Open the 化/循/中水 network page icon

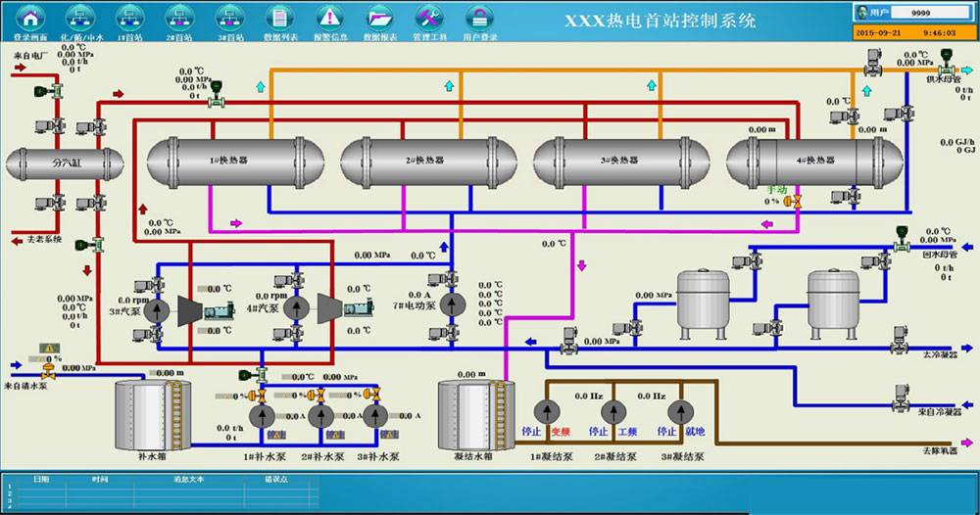[x=80, y=18]
